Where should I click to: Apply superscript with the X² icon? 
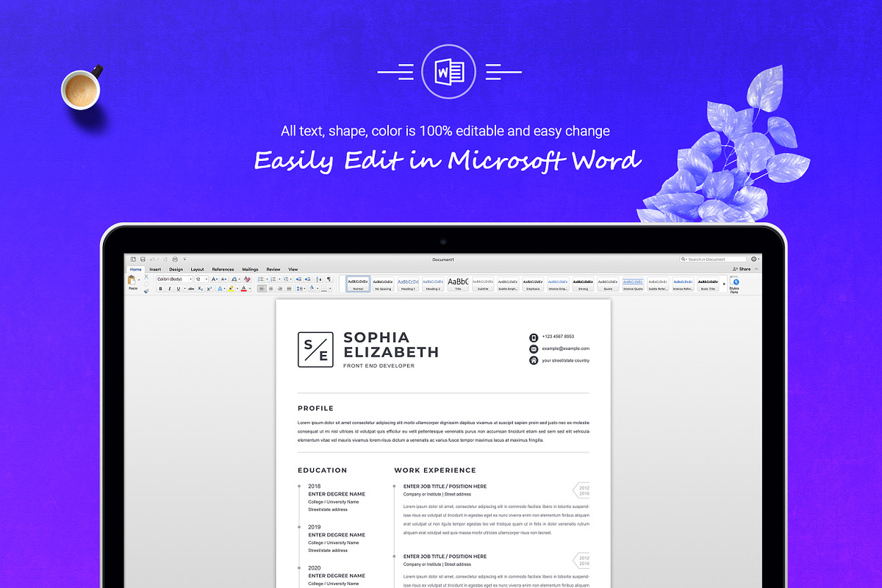(209, 289)
